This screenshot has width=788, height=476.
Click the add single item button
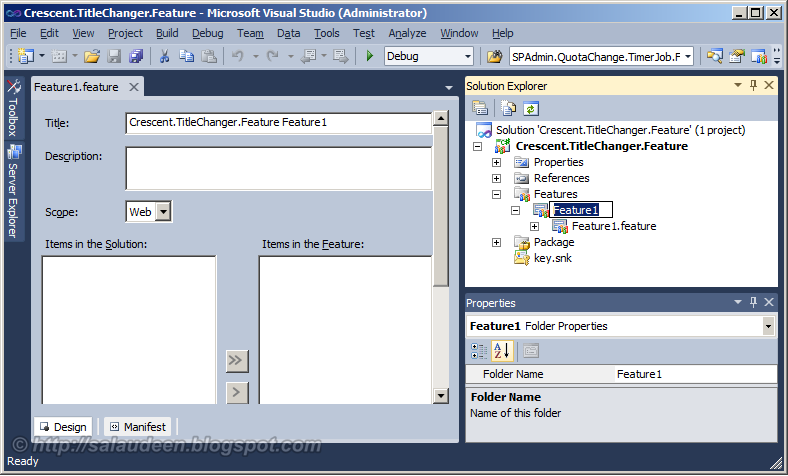[237, 393]
